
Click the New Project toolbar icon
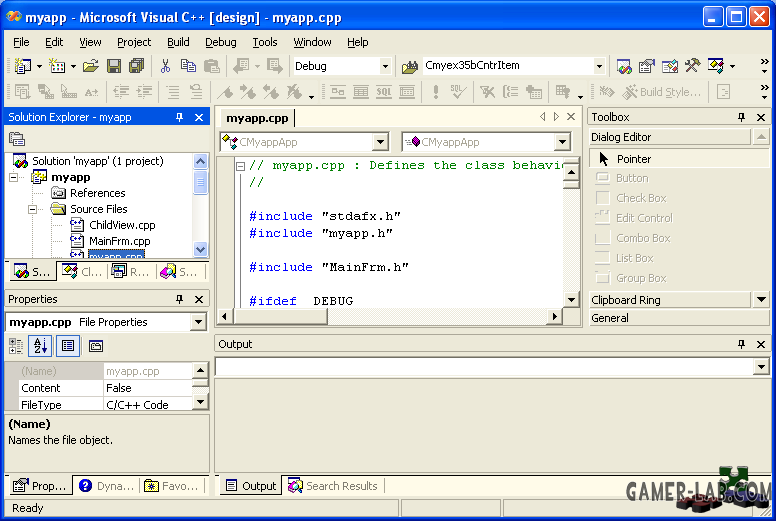coord(23,66)
